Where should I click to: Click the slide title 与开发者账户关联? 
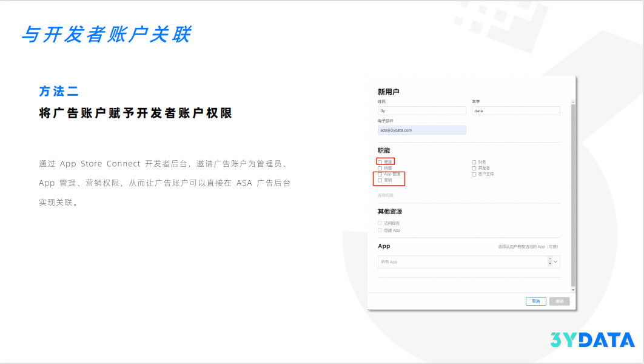pos(106,34)
